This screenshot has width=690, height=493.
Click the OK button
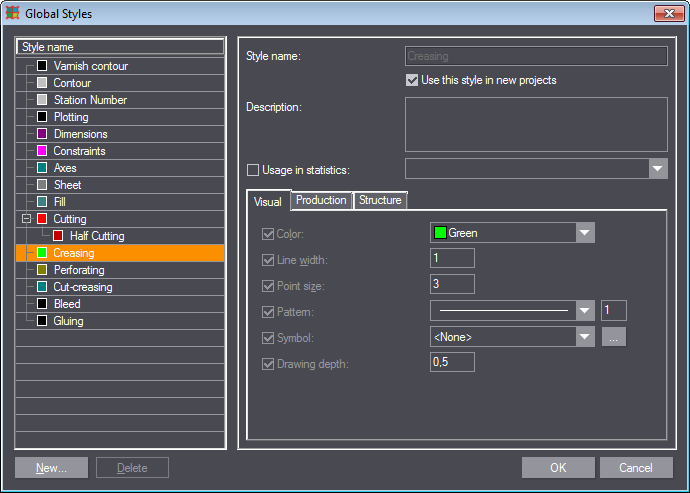[558, 467]
